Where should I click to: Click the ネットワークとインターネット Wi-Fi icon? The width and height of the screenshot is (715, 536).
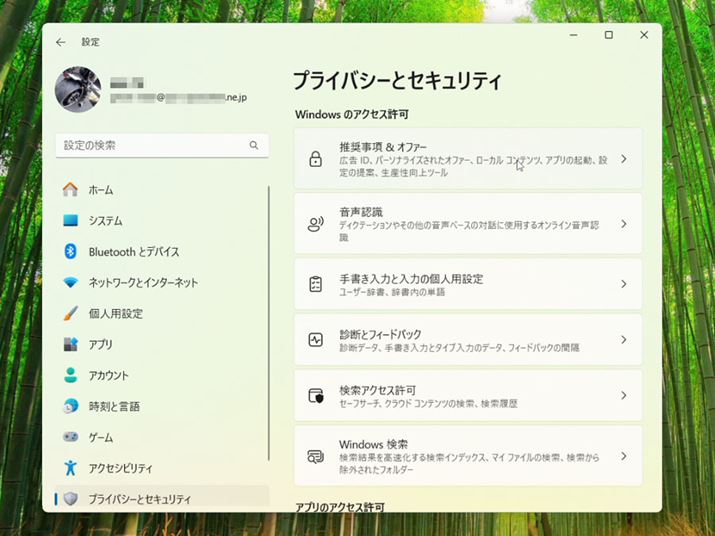pyautogui.click(x=70, y=283)
